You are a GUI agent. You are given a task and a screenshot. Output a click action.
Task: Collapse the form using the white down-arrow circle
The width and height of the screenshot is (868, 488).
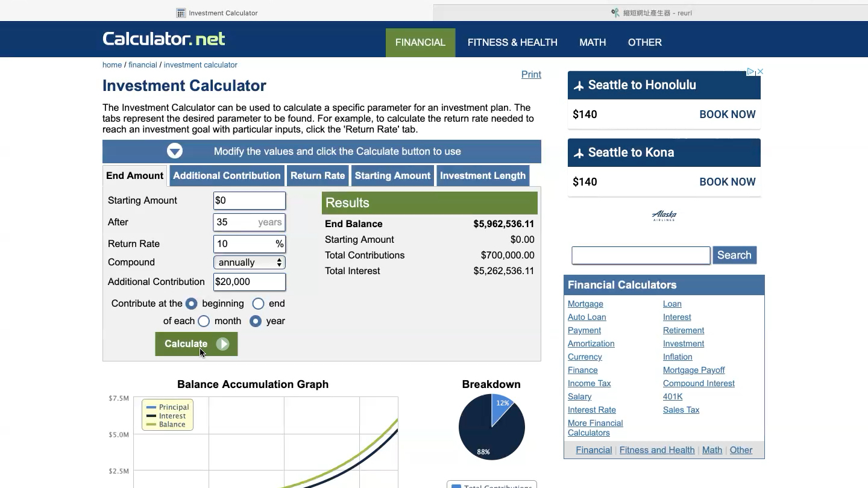tap(175, 151)
